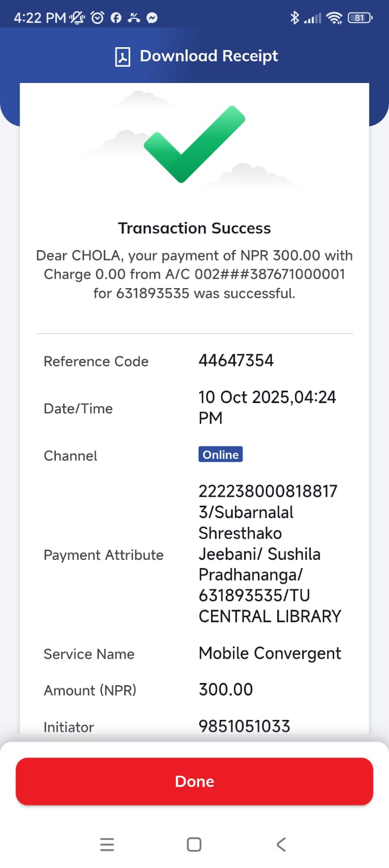Tap the Android recent apps menu icon
Viewport: 389px width, 868px height.
click(107, 844)
